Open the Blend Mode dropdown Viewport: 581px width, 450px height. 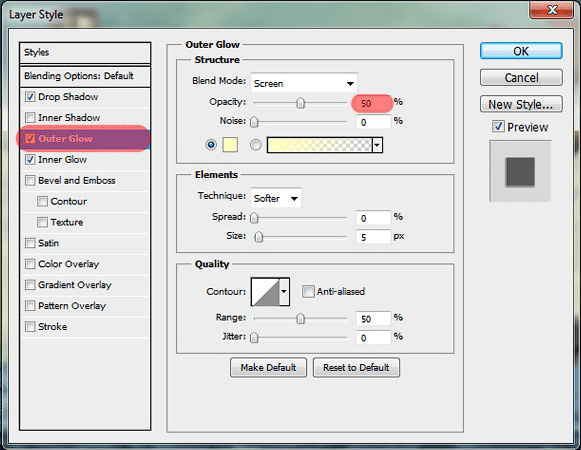(304, 83)
